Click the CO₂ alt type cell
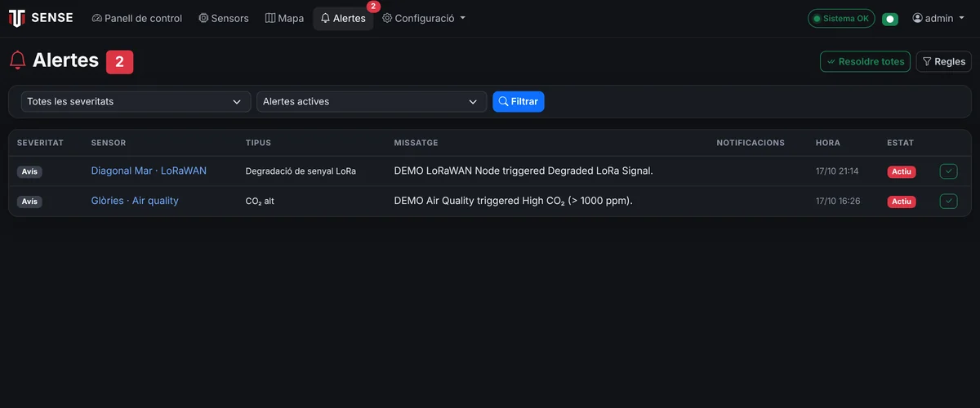 point(260,201)
